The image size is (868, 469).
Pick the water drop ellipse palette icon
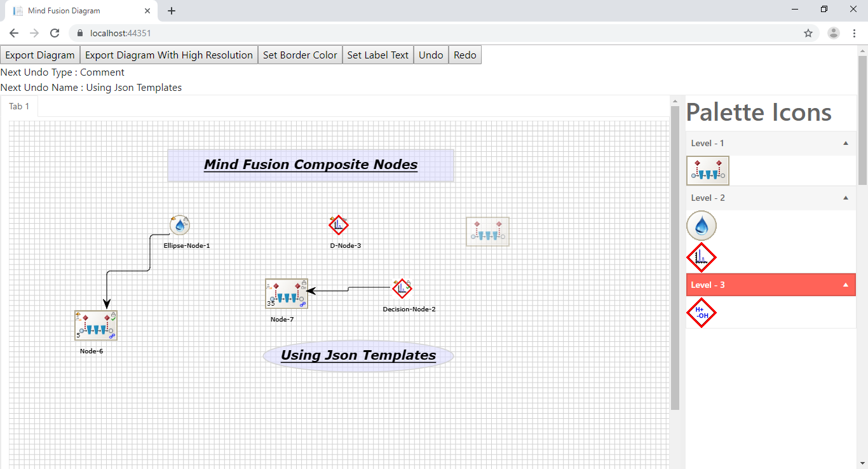pyautogui.click(x=702, y=226)
